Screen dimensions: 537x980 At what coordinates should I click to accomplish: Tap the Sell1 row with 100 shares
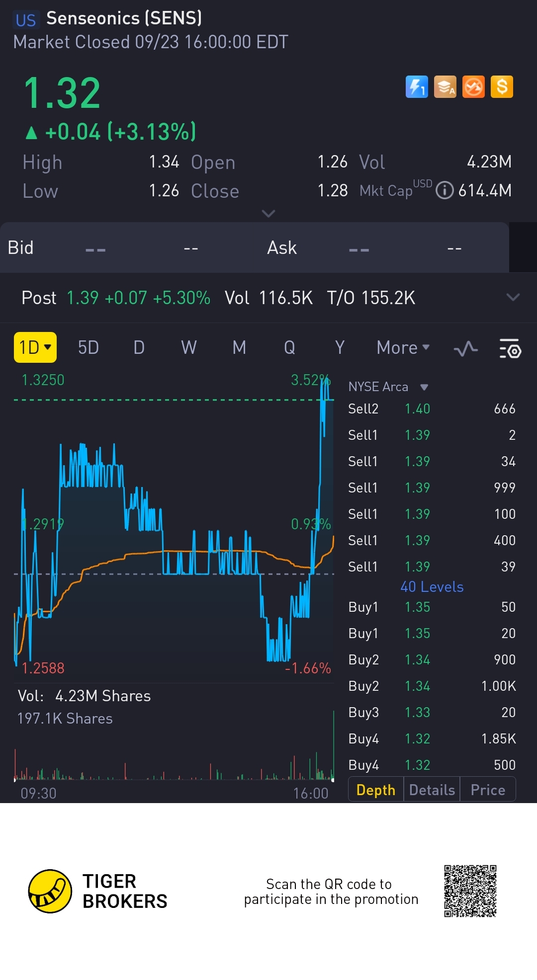[432, 514]
